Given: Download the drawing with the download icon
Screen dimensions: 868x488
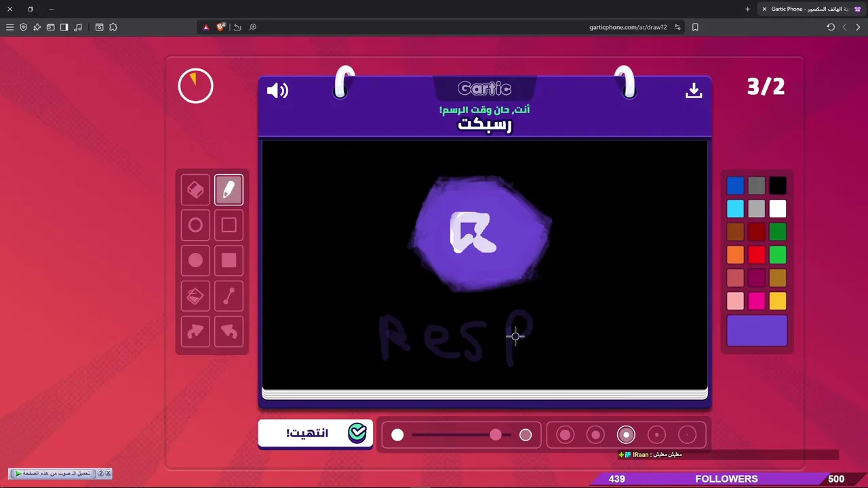Looking at the screenshot, I should [694, 90].
